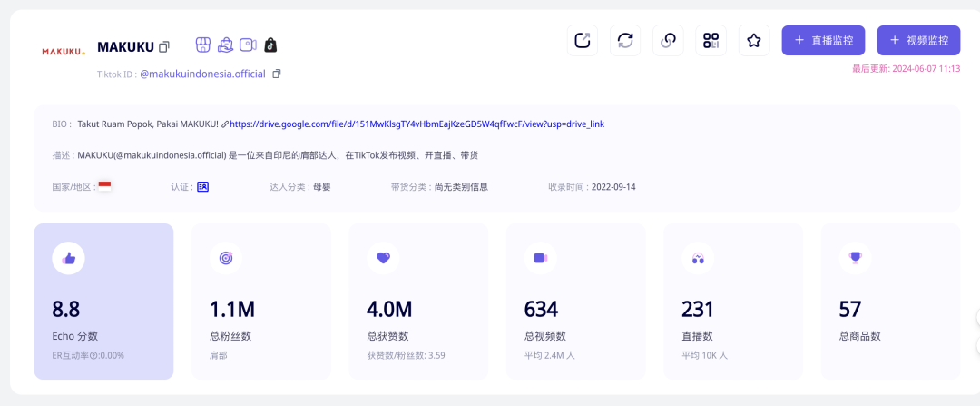Image resolution: width=980 pixels, height=406 pixels.
Task: Show the QR code for this account
Action: click(x=710, y=40)
